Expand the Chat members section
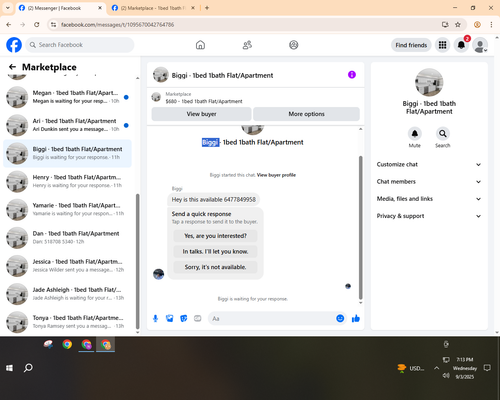Image resolution: width=500 pixels, height=400 pixels. [429, 182]
